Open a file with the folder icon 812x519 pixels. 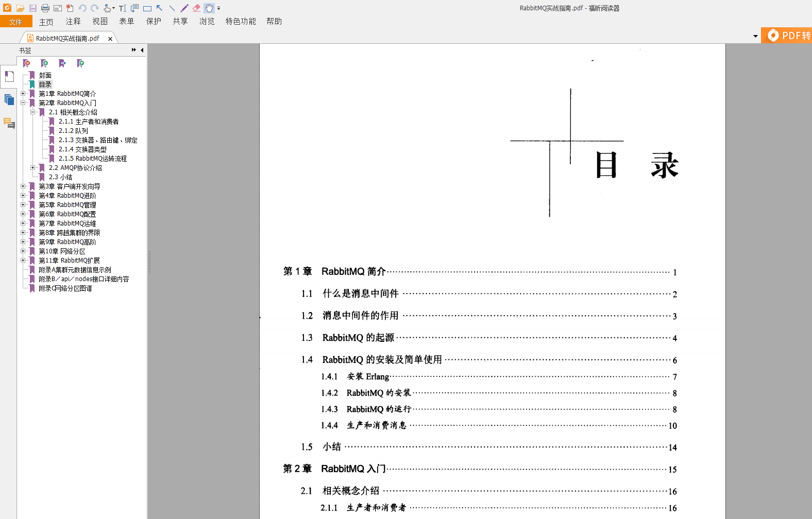click(x=20, y=8)
